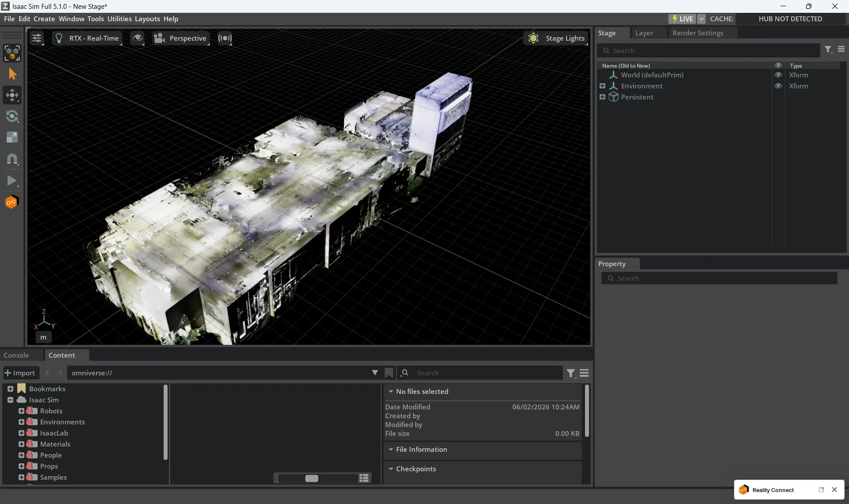Click the Property panel search field
This screenshot has height=504, width=849.
pos(719,279)
